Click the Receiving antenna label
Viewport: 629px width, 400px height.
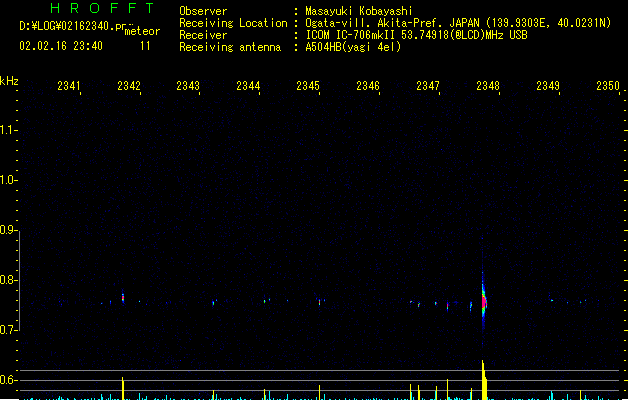230,47
